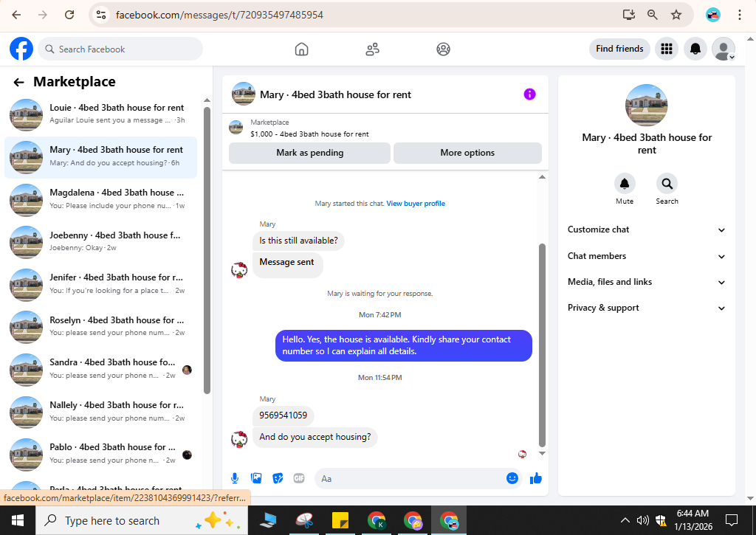This screenshot has height=535, width=756.
Task: Open the Friends icon in top navigation
Action: pos(372,49)
